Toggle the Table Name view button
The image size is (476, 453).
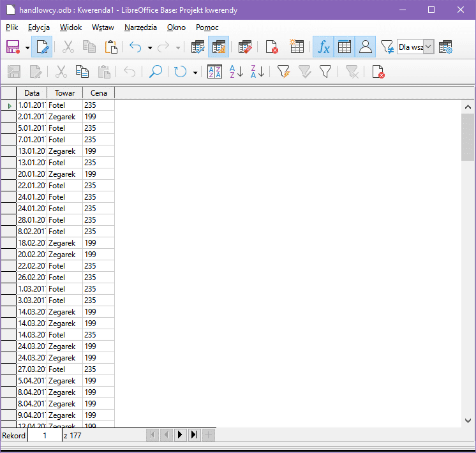coord(345,47)
